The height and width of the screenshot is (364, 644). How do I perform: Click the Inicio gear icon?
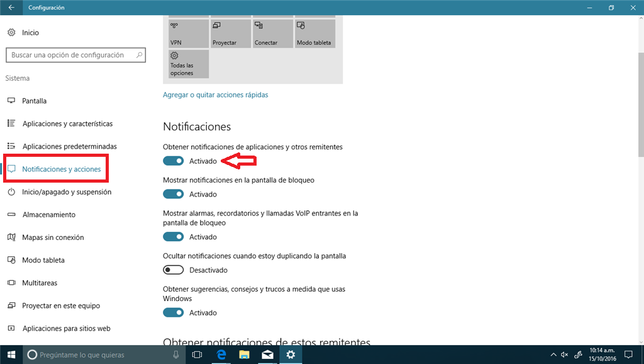point(11,33)
